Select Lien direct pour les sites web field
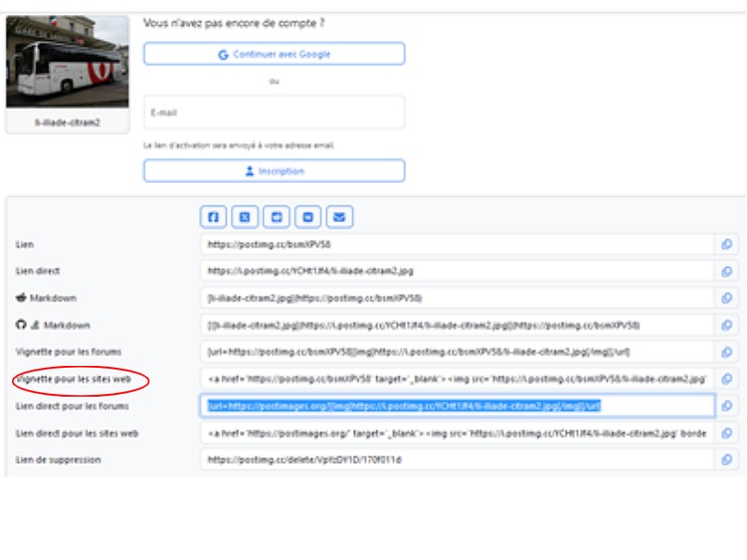Image resolution: width=747 pixels, height=560 pixels. [x=457, y=433]
